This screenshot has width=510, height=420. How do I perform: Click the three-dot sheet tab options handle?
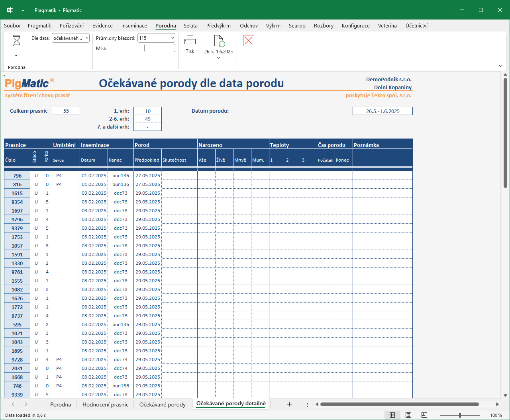[307, 404]
